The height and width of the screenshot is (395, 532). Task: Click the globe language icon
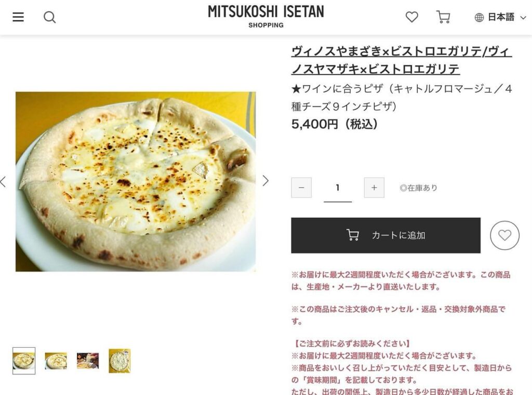[479, 17]
